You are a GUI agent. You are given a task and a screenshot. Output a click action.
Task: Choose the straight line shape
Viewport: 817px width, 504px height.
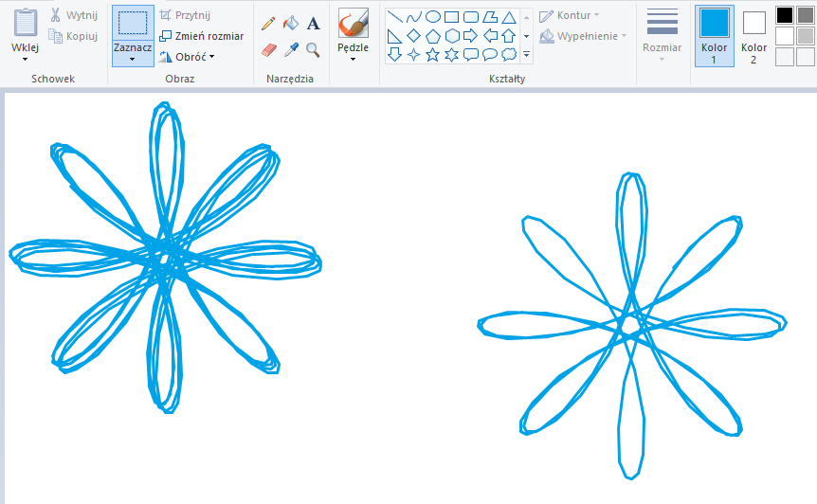click(x=395, y=17)
